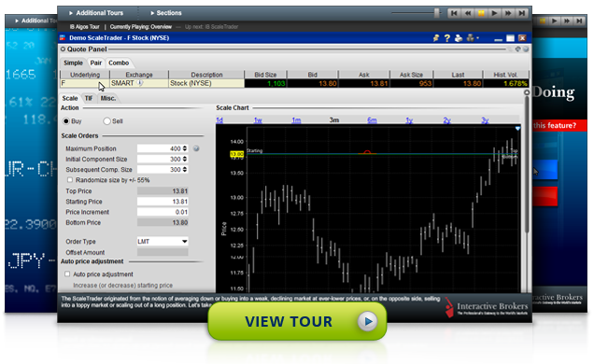Screen dimensions: 594x364
Task: Click the round icon beside Maximum Position
Action: click(196, 148)
